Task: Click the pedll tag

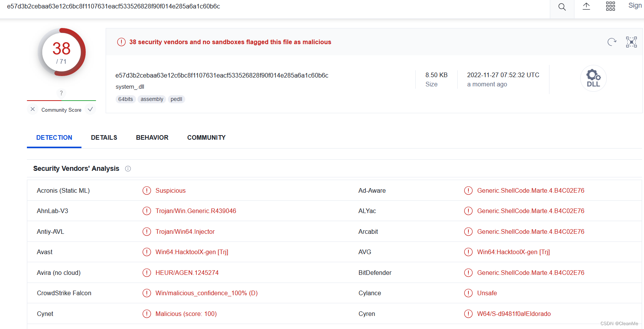Action: tap(176, 99)
